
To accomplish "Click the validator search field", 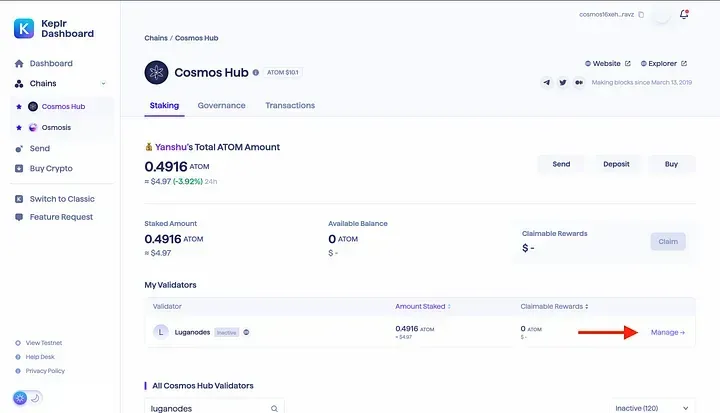I will click(x=214, y=408).
